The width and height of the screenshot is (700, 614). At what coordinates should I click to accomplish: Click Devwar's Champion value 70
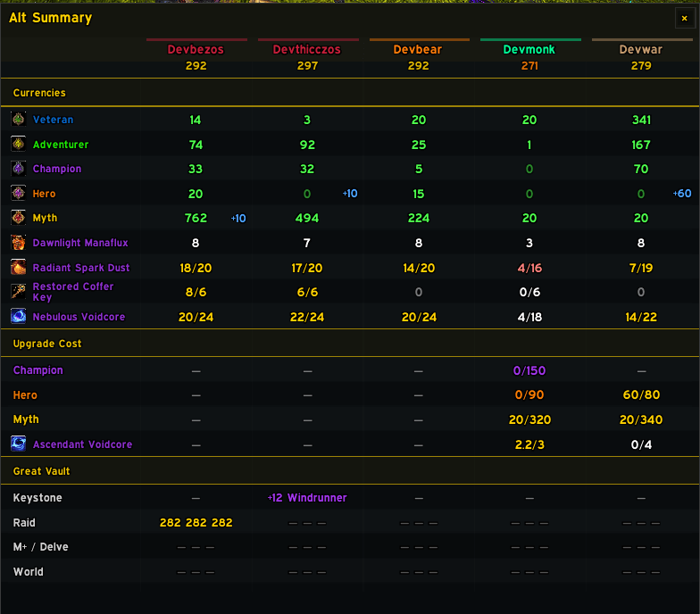[x=641, y=169]
